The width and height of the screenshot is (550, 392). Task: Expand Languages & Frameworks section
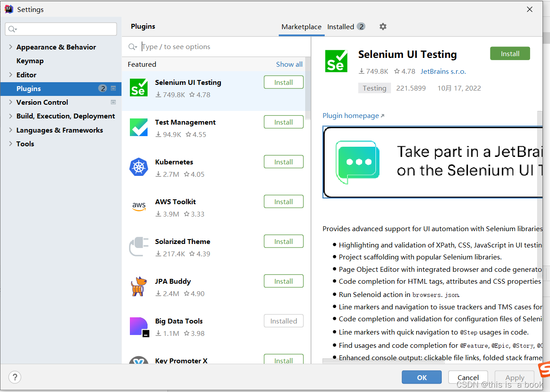pos(11,130)
